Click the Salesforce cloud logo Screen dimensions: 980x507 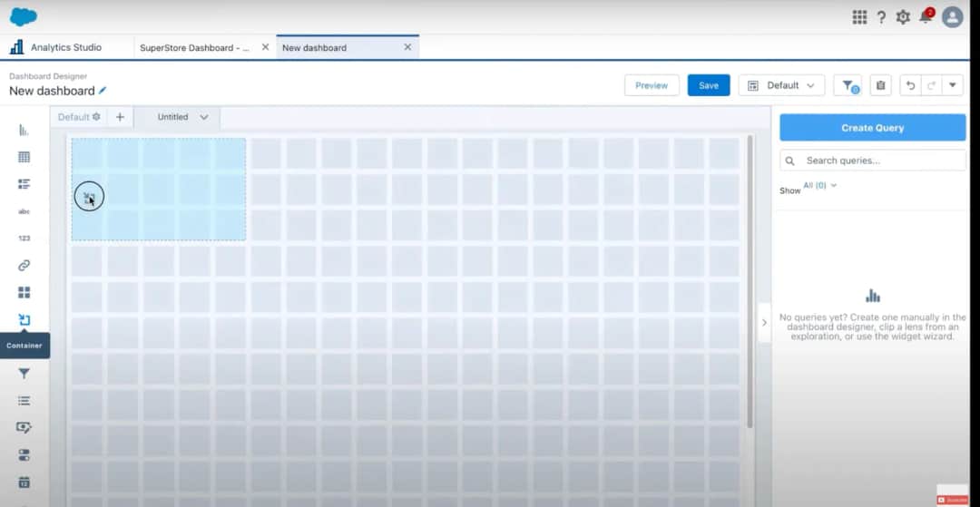pyautogui.click(x=23, y=17)
